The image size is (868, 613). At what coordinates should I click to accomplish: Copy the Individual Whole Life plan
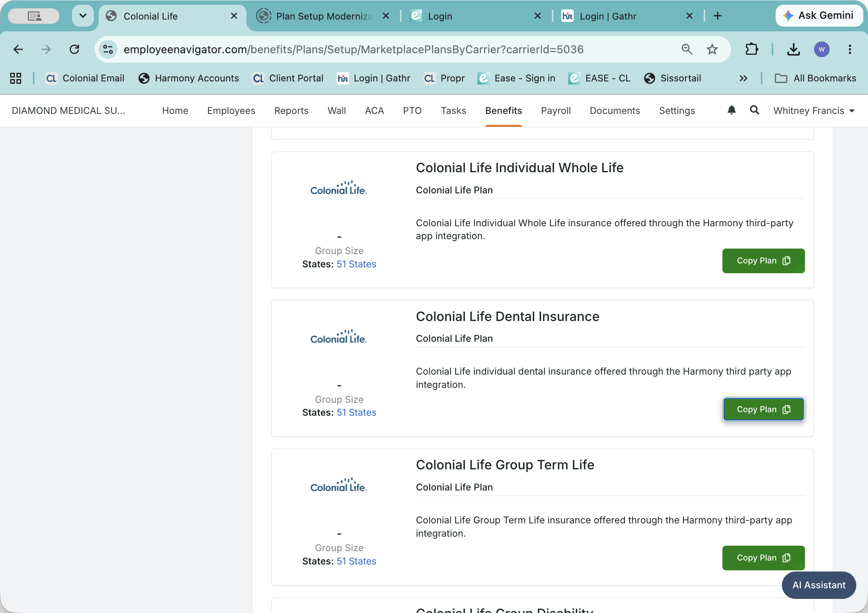click(x=764, y=261)
